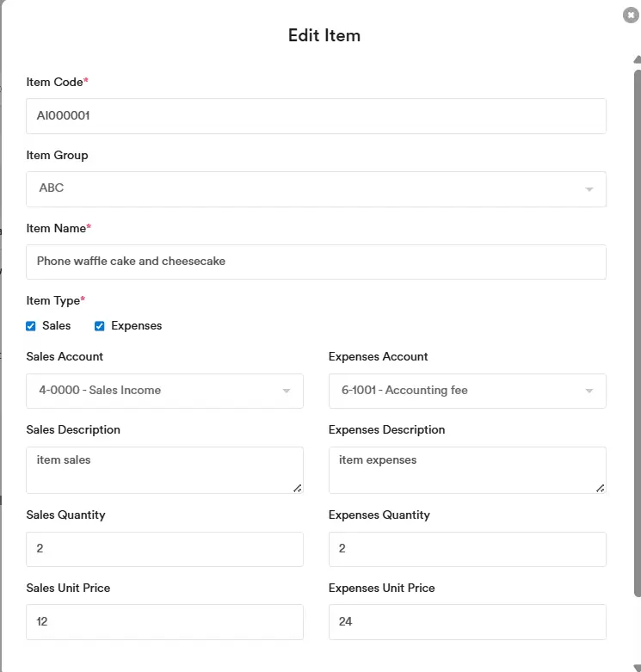This screenshot has width=641, height=672.
Task: Open the Item Group dropdown
Action: pyautogui.click(x=316, y=188)
